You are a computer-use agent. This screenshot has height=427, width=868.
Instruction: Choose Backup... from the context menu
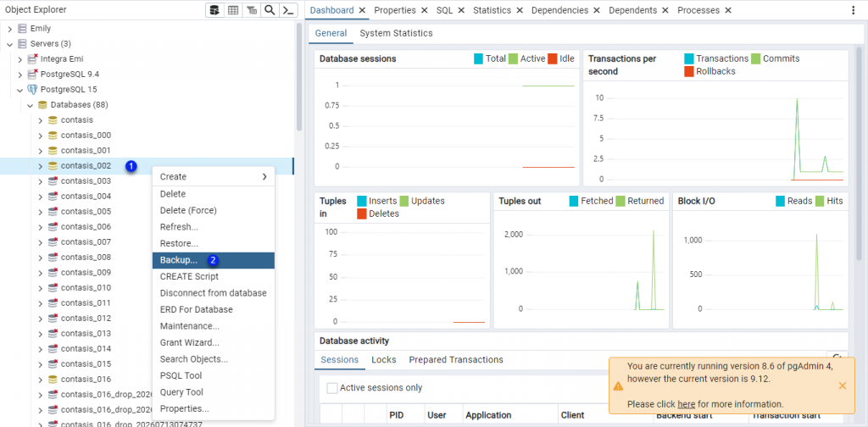pyautogui.click(x=213, y=260)
